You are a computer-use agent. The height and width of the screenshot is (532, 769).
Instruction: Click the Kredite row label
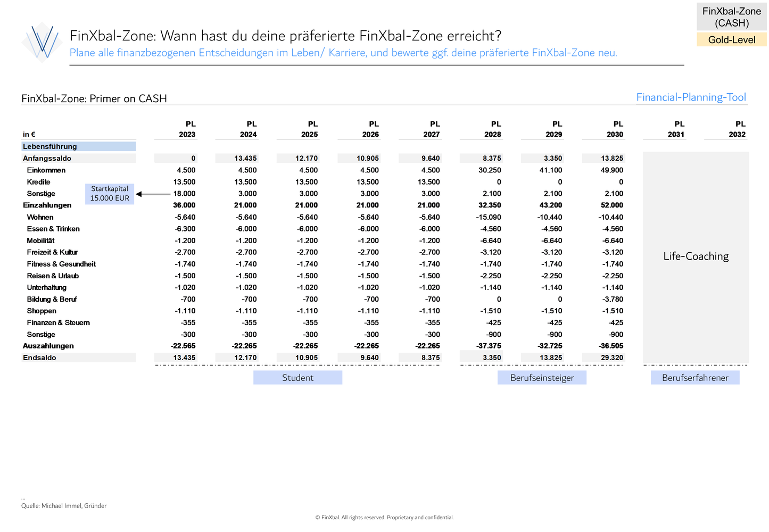[x=39, y=182]
